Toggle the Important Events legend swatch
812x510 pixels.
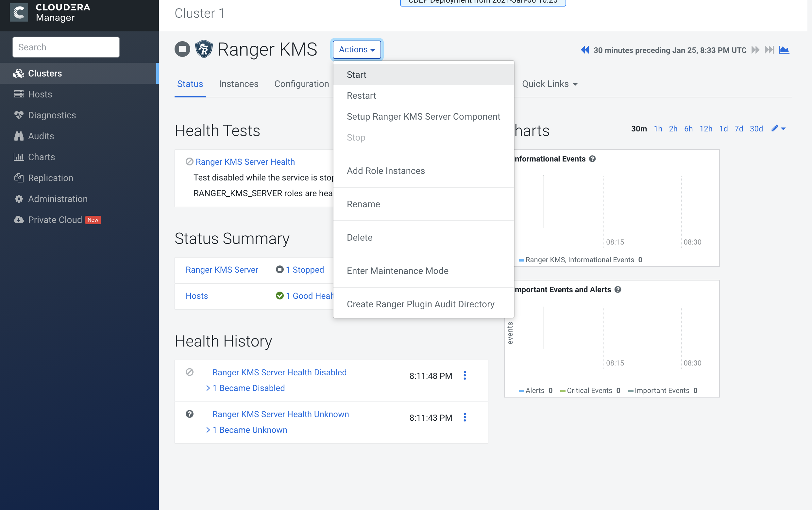pos(631,391)
